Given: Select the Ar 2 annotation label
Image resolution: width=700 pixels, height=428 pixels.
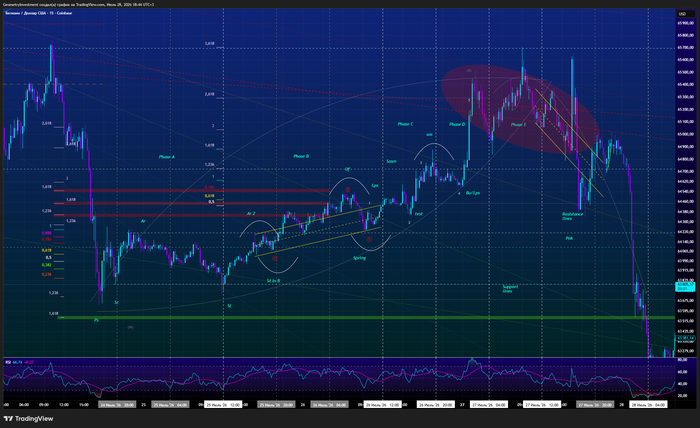Looking at the screenshot, I should point(251,214).
